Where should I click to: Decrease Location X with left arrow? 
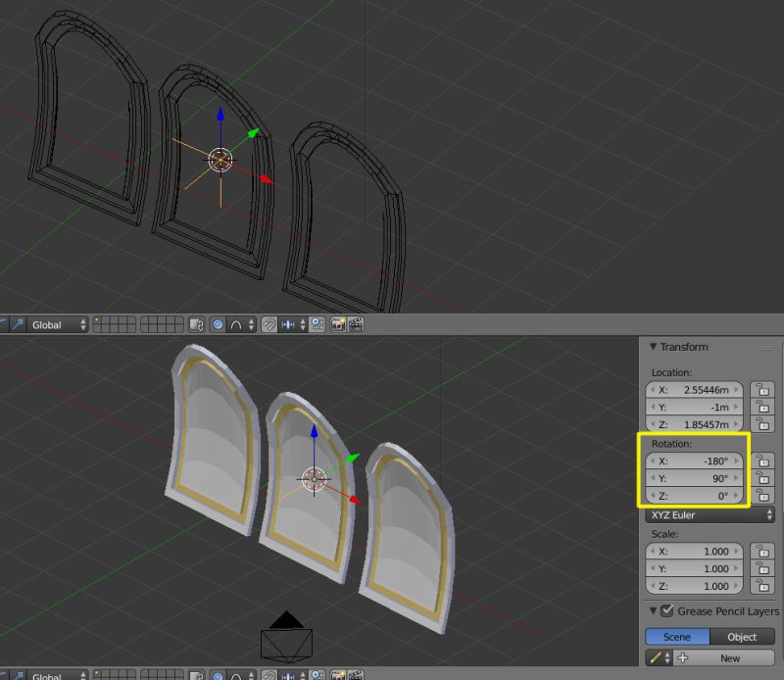coord(653,390)
